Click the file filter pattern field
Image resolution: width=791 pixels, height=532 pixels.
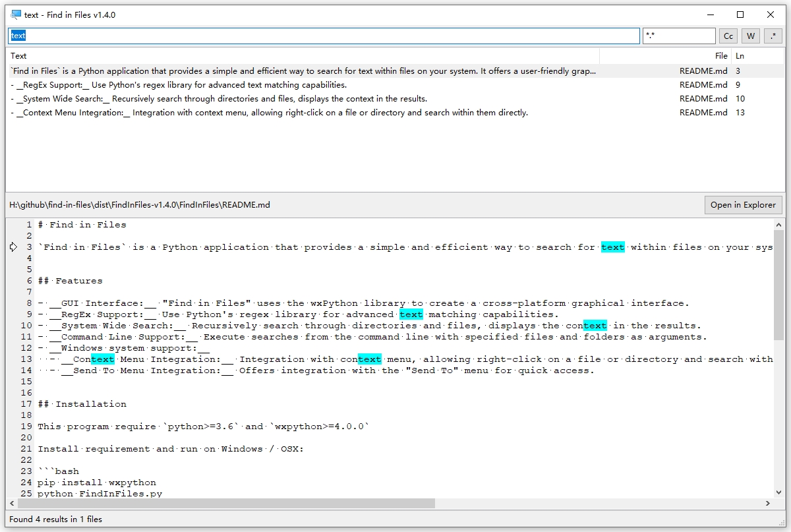(678, 36)
